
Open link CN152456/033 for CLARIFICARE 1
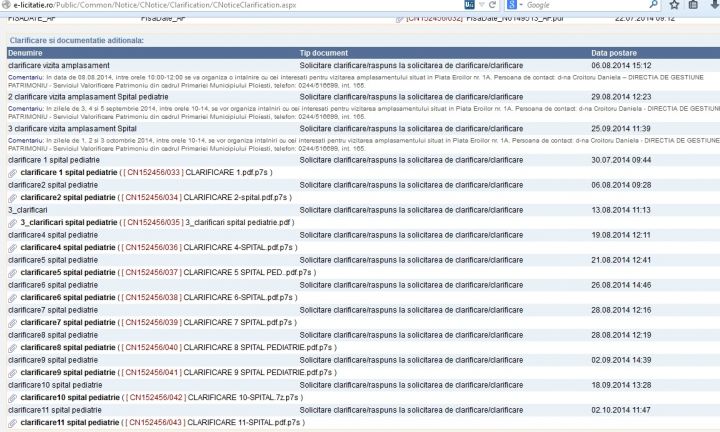152,172
